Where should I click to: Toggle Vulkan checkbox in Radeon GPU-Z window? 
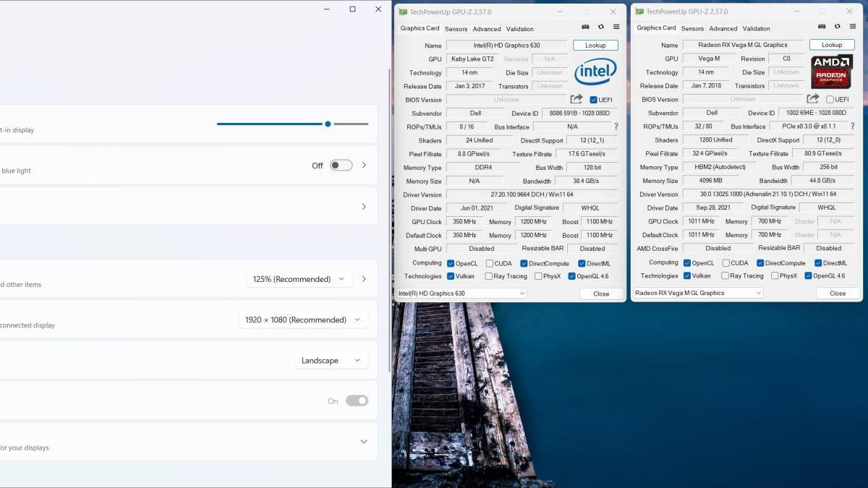[687, 275]
